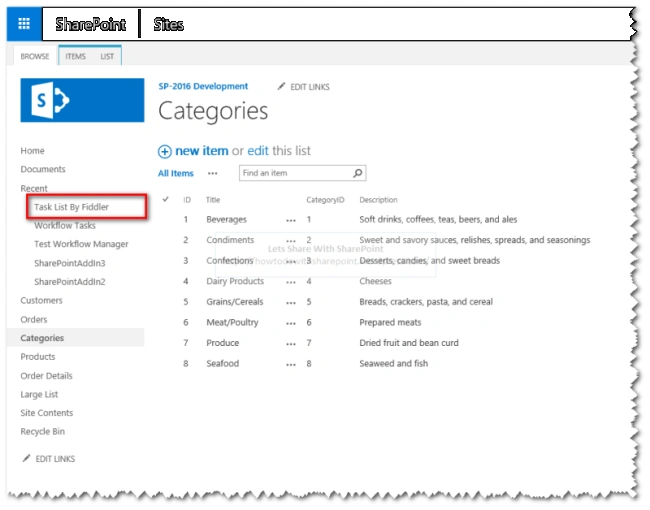Open SP-2016 Development site link
Image resolution: width=650 pixels, height=510 pixels.
click(x=203, y=86)
